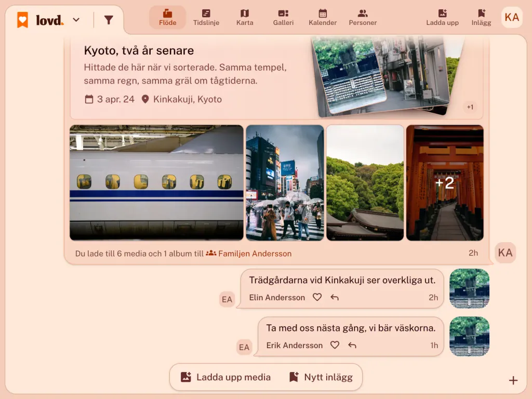This screenshot has width=532, height=399.
Task: Show the Personer tab
Action: pyautogui.click(x=363, y=18)
